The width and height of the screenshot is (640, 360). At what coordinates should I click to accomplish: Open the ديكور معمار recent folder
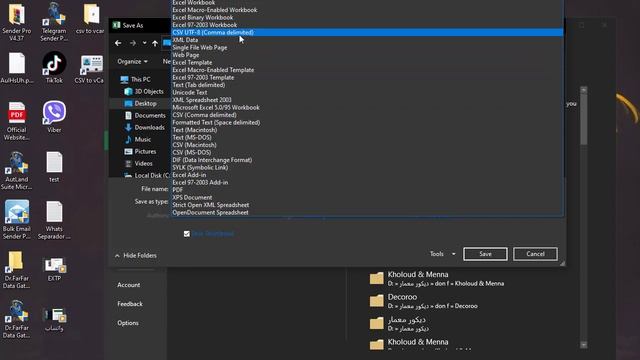[400, 324]
